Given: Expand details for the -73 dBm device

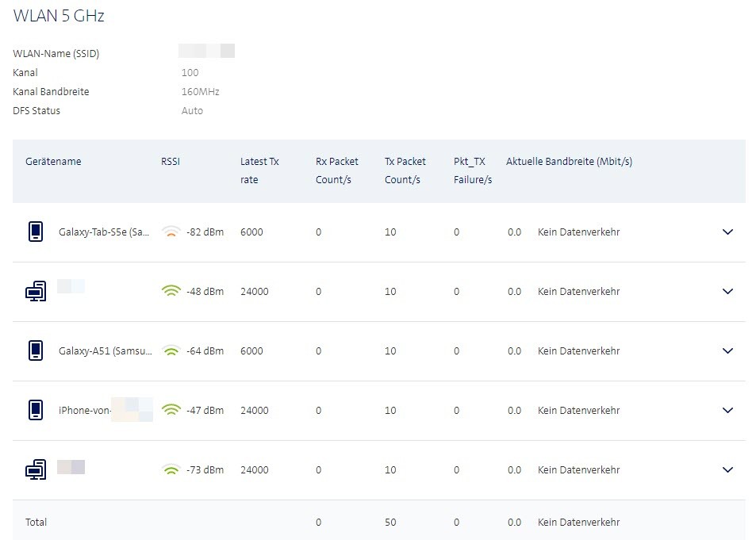Looking at the screenshot, I should (x=727, y=470).
